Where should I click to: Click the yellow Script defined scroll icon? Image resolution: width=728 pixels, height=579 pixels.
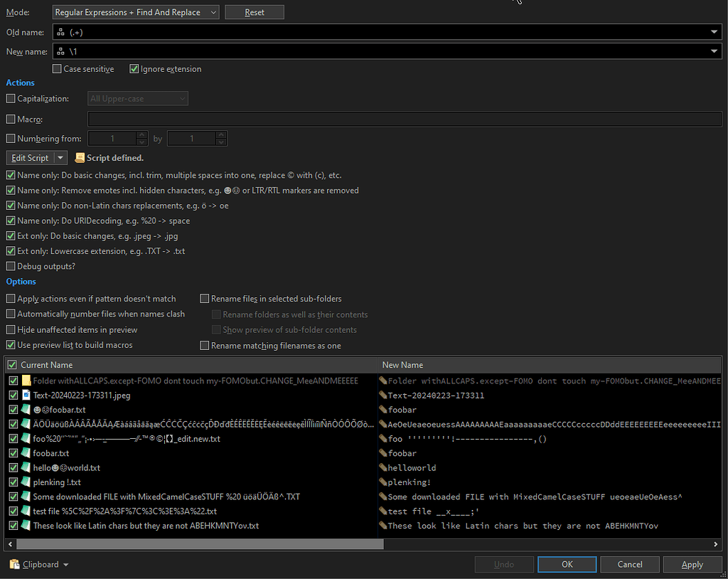79,157
